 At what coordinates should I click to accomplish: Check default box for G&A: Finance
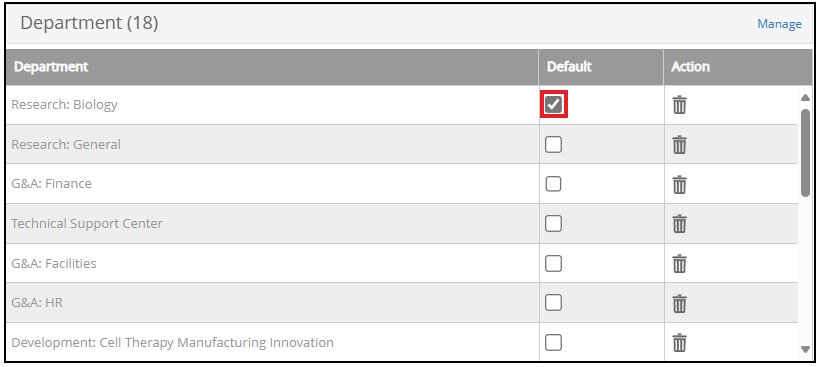pyautogui.click(x=554, y=184)
